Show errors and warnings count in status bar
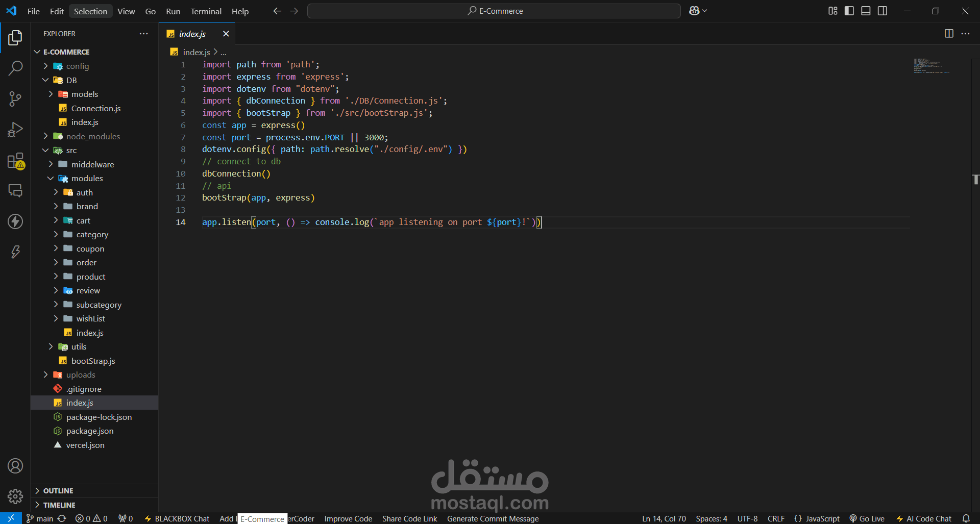The image size is (980, 524). tap(91, 518)
